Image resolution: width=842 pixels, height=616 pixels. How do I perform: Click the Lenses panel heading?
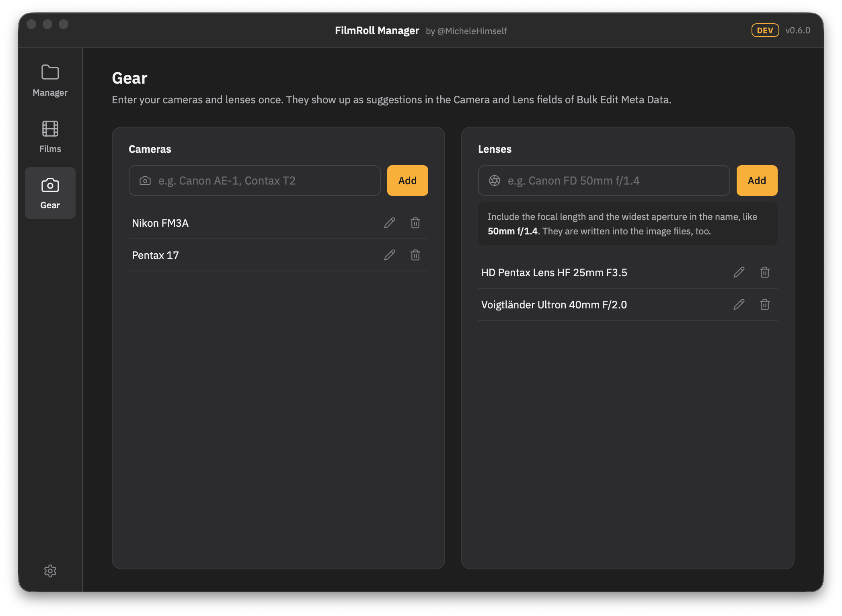pyautogui.click(x=495, y=149)
